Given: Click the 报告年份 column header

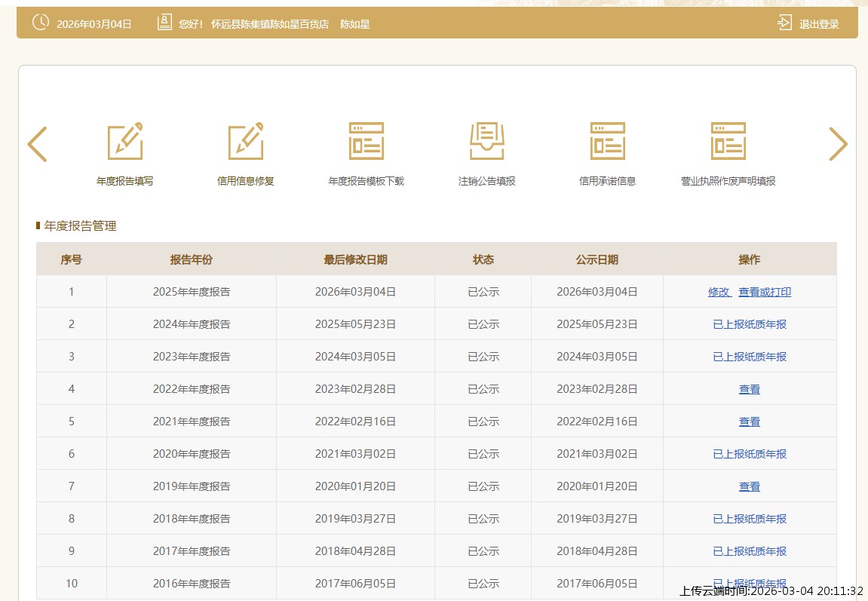Looking at the screenshot, I should pos(192,259).
